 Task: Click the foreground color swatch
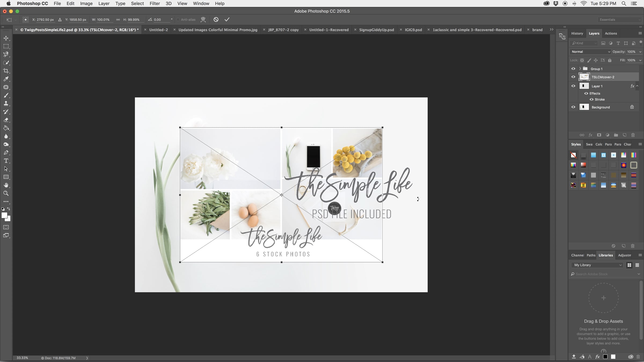(4, 215)
